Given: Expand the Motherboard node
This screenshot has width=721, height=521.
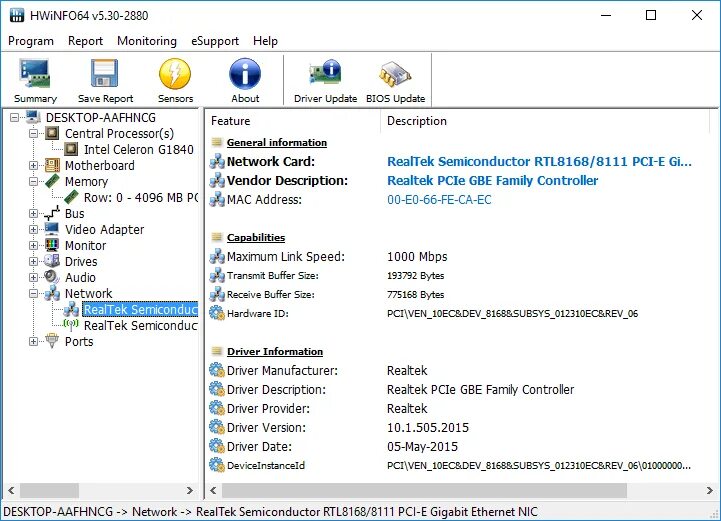Looking at the screenshot, I should pos(34,165).
